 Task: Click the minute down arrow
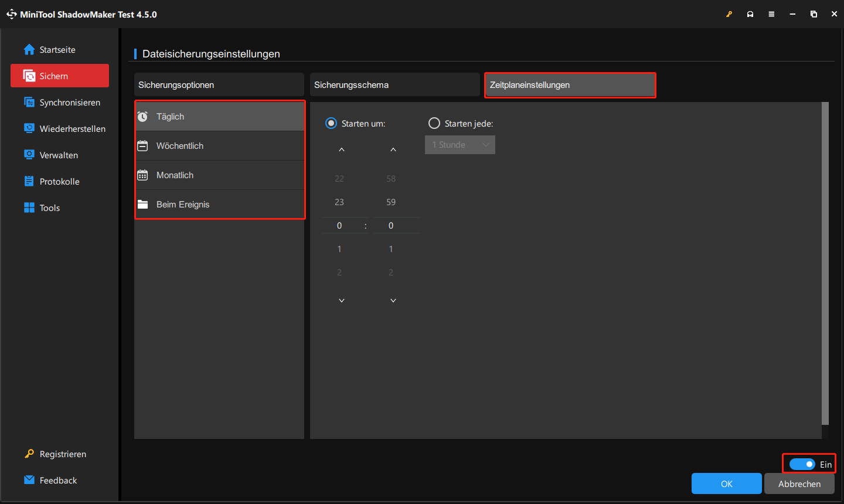[393, 300]
